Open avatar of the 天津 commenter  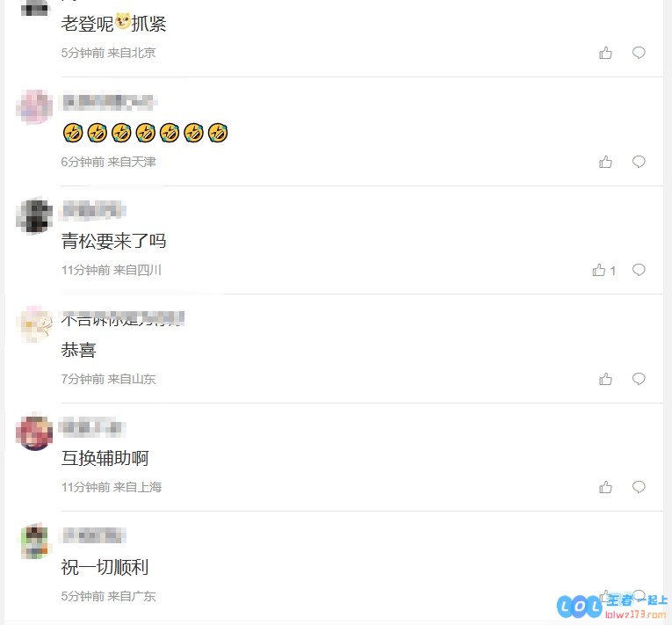point(34,107)
